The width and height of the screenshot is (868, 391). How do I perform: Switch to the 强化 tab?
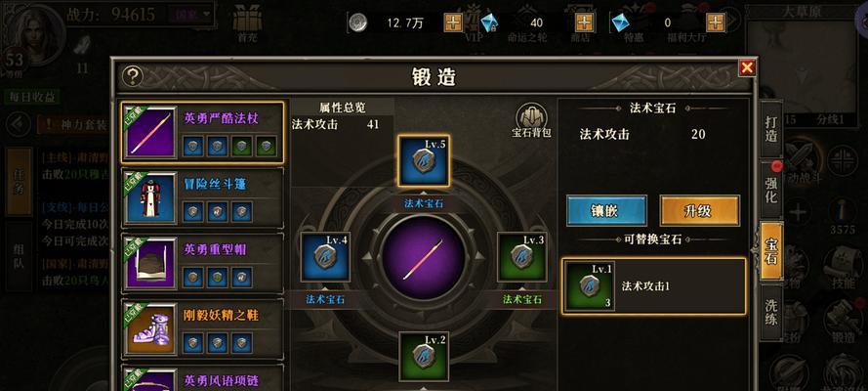click(771, 190)
